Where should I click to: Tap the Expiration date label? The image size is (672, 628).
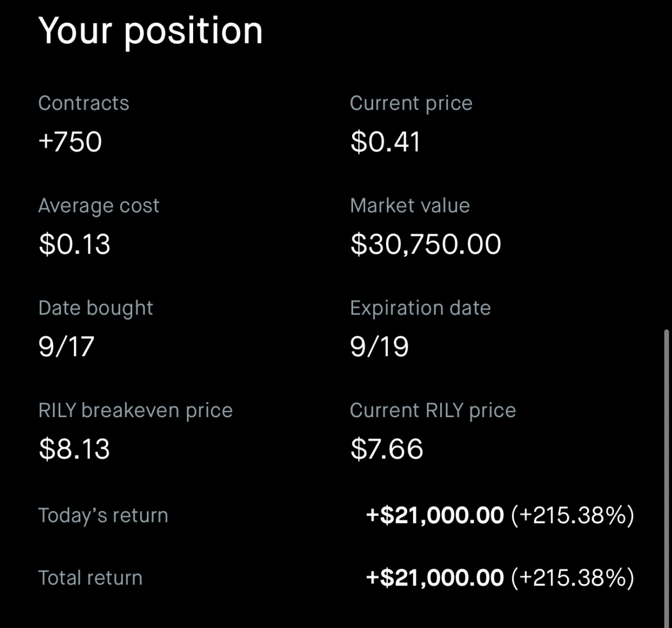point(420,308)
